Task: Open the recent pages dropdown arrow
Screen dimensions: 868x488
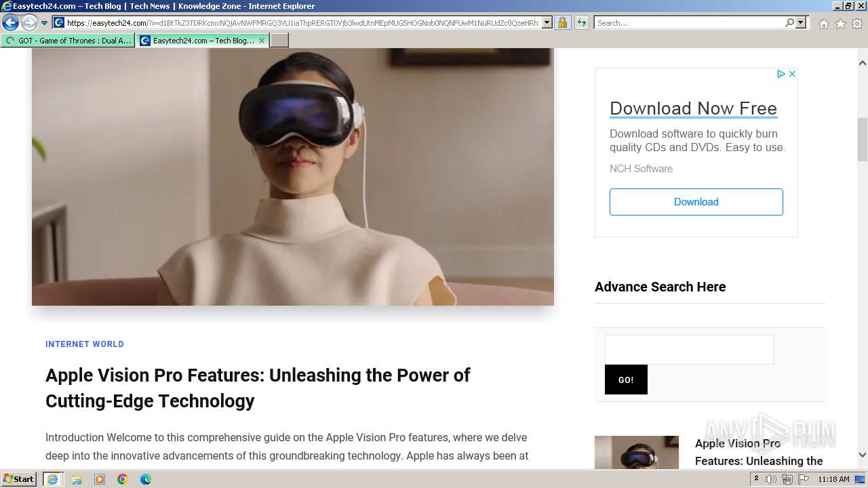Action: pos(44,23)
